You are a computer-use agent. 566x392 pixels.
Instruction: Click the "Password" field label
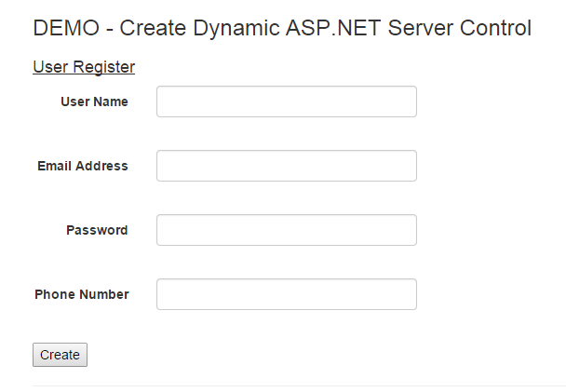pyautogui.click(x=97, y=230)
